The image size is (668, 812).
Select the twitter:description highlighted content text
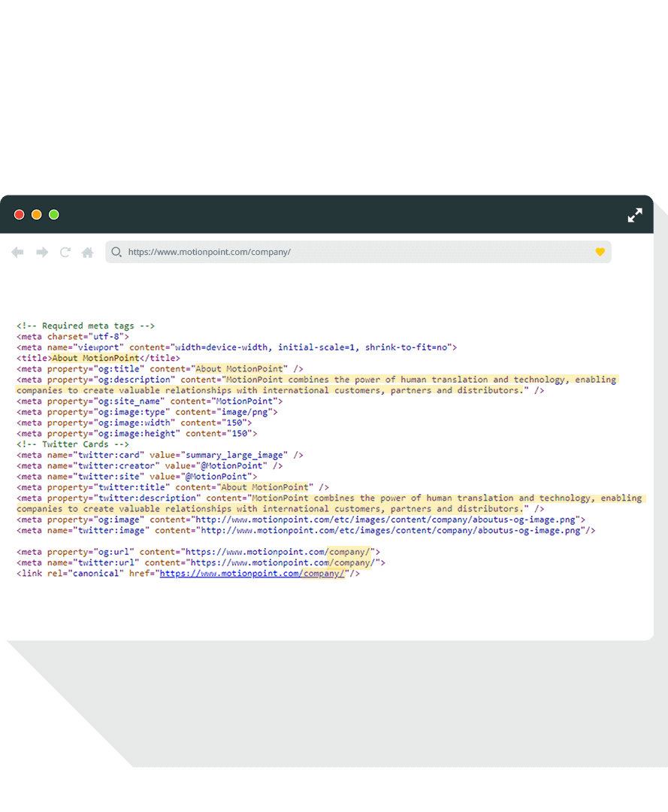pos(446,498)
